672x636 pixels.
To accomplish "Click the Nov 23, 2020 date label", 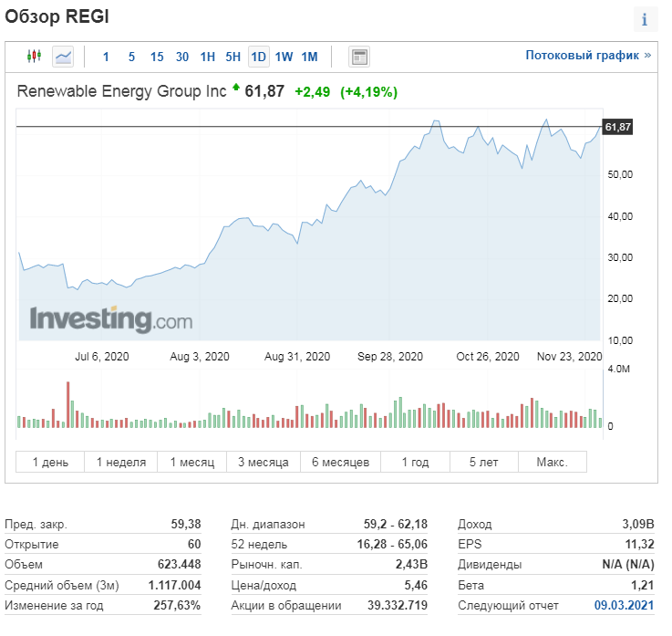I will (570, 357).
